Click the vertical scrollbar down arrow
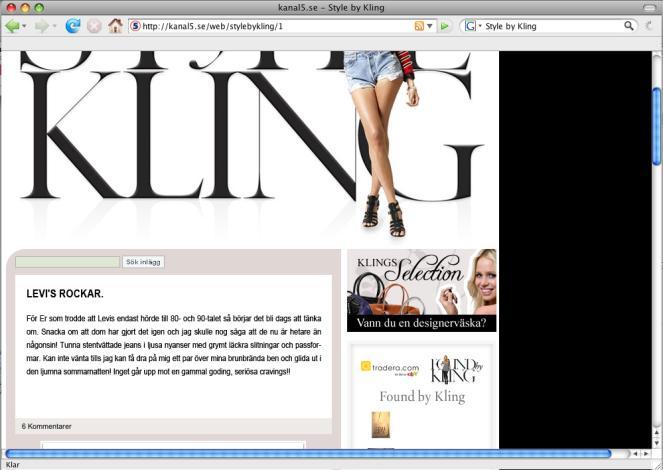 click(x=656, y=443)
